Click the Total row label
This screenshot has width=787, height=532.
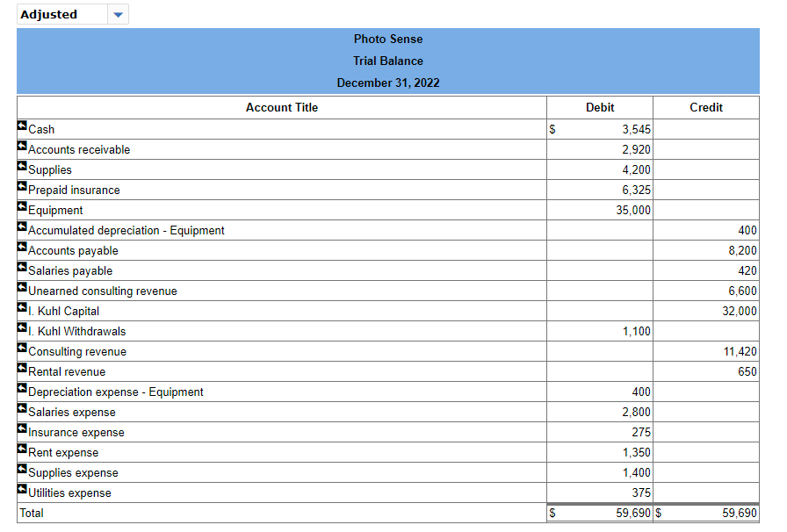pos(31,513)
